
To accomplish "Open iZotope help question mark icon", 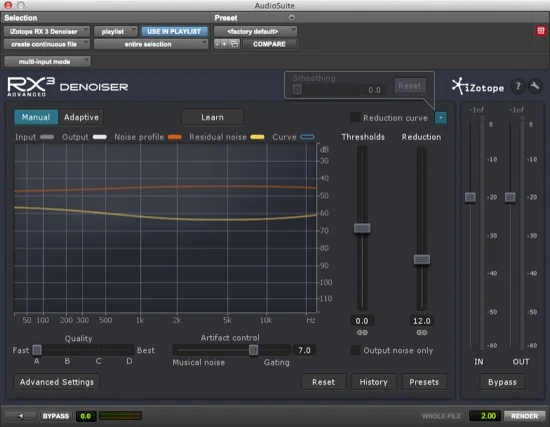I will [x=518, y=86].
